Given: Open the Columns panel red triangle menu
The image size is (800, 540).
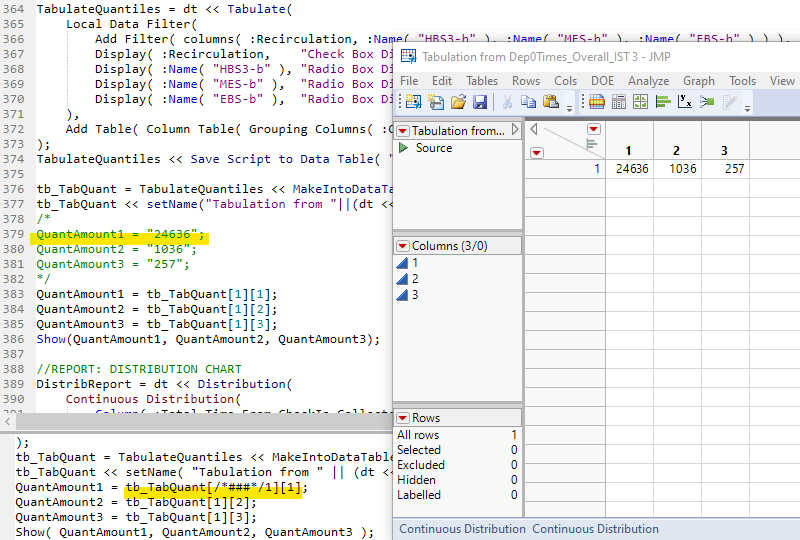Looking at the screenshot, I should pos(403,246).
